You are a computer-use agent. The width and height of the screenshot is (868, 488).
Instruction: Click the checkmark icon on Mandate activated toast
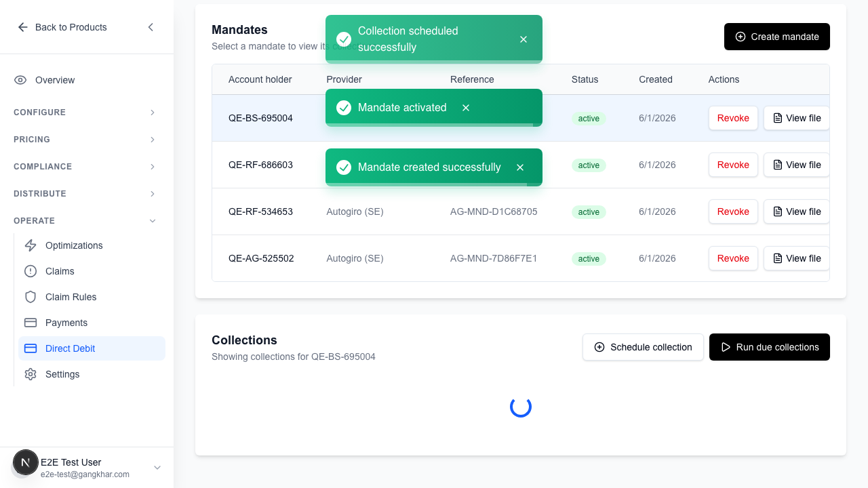[344, 108]
